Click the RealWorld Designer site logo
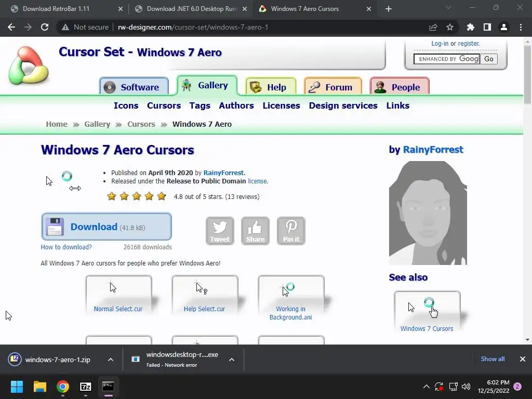This screenshot has height=399, width=532. pos(29,65)
